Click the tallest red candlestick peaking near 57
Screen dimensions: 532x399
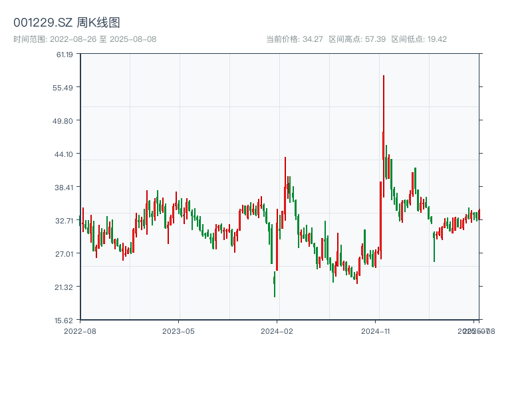click(384, 136)
